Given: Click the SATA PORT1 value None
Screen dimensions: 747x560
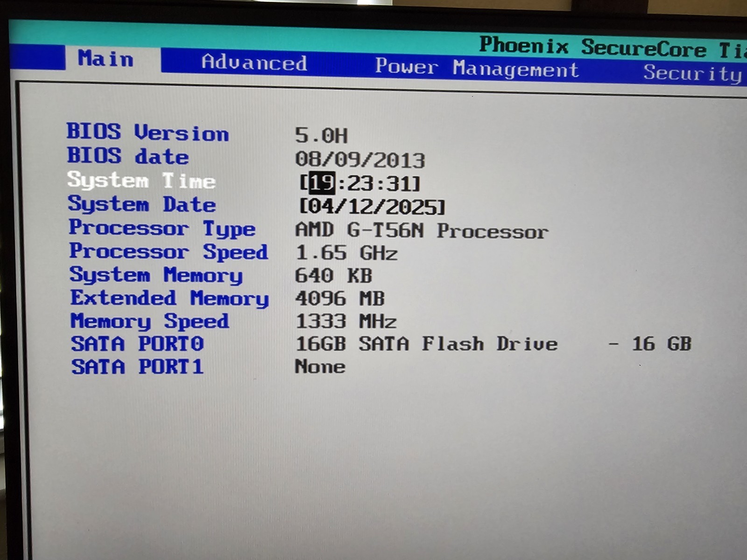Looking at the screenshot, I should [320, 366].
